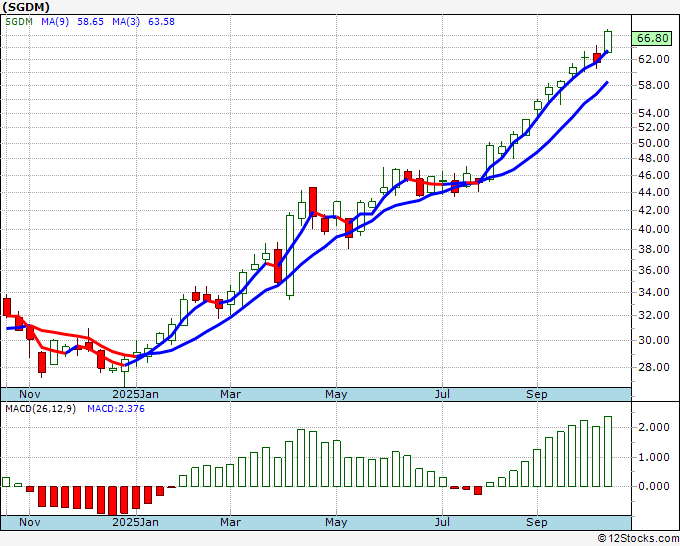Viewport: 680px width, 546px height.
Task: Click the 0.000 MACD axis label
Action: 654,486
